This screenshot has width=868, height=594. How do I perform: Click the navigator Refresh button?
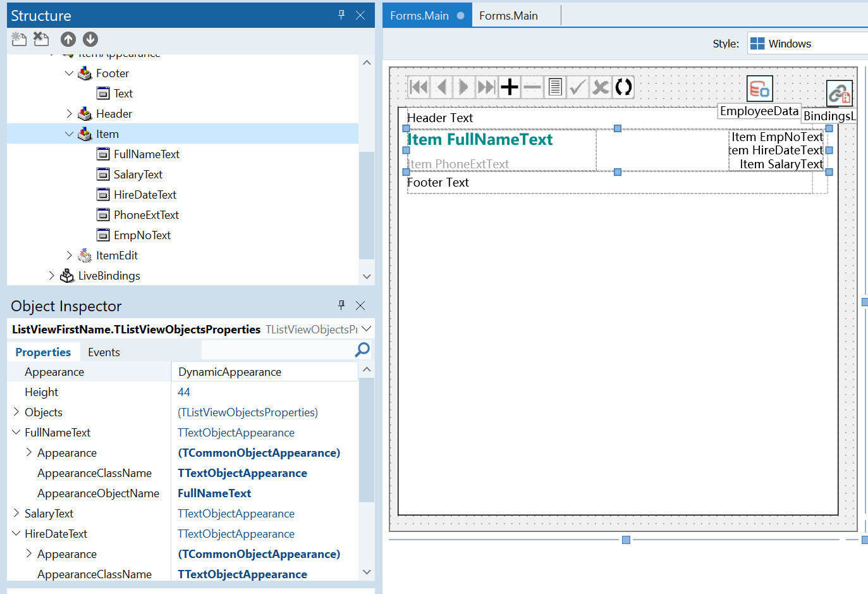[623, 87]
